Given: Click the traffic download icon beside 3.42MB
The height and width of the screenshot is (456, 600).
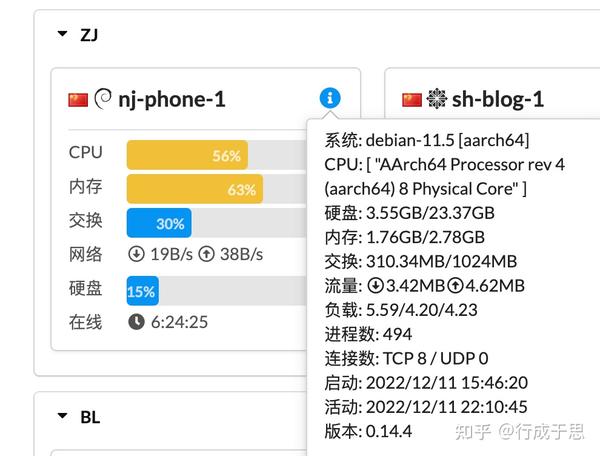Looking at the screenshot, I should point(375,285).
